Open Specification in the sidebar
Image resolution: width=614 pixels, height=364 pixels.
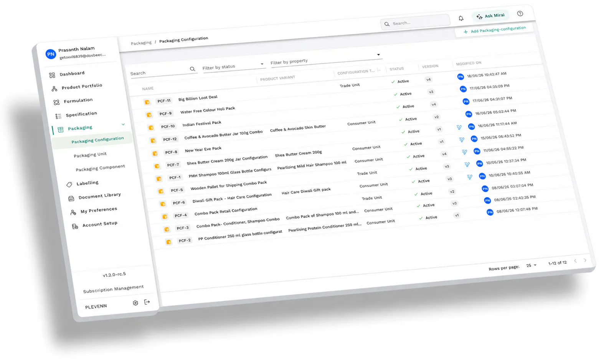click(81, 114)
